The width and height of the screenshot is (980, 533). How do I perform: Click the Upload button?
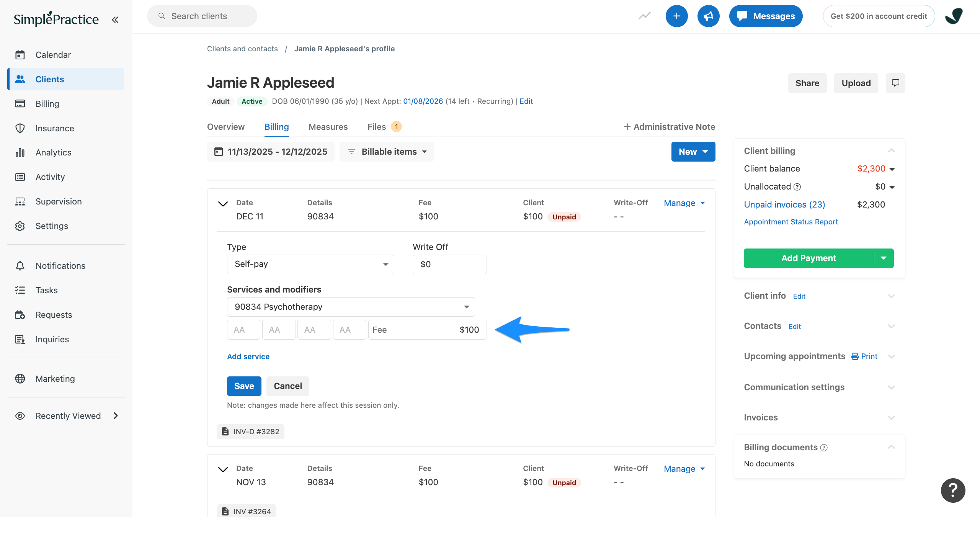(x=856, y=83)
